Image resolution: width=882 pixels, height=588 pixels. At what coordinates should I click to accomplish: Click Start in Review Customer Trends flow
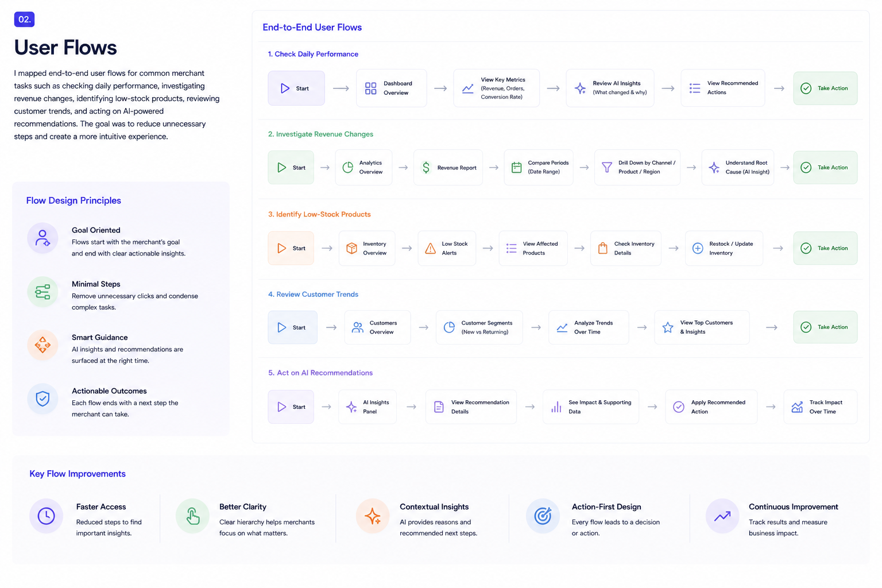point(293,327)
